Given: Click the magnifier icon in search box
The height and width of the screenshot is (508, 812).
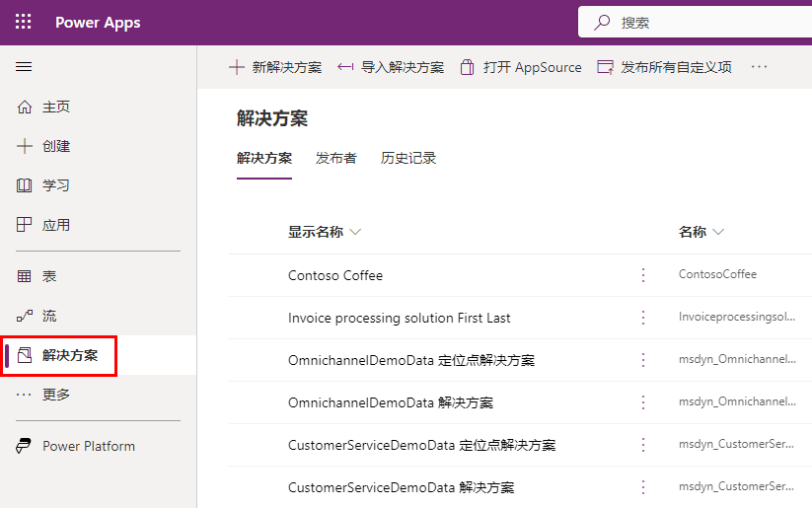Looking at the screenshot, I should coord(602,23).
